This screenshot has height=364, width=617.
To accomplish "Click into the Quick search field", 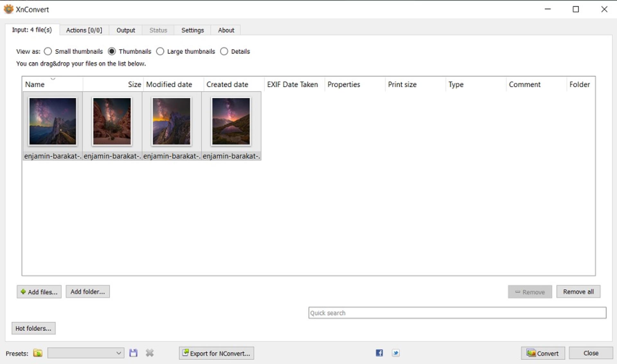I will pos(457,313).
